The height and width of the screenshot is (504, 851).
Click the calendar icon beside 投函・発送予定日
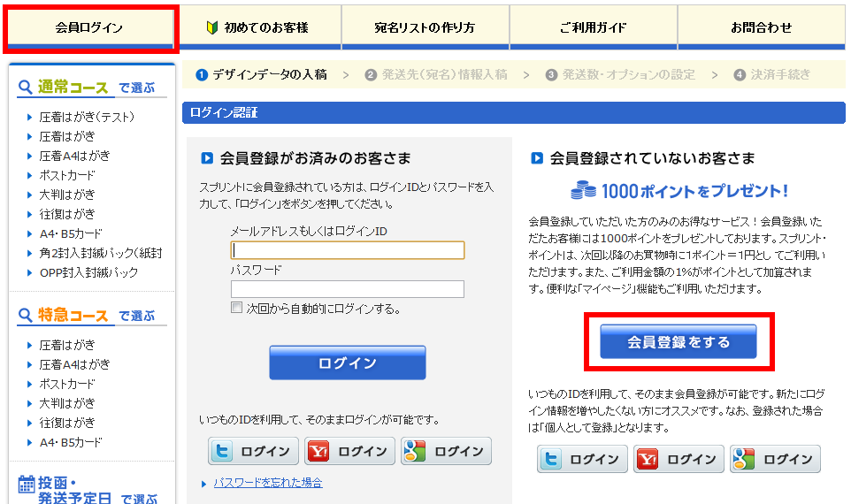(26, 484)
